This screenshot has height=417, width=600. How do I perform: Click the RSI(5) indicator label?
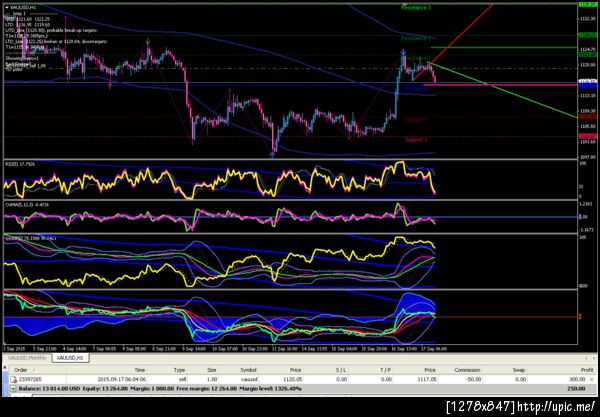pyautogui.click(x=20, y=164)
